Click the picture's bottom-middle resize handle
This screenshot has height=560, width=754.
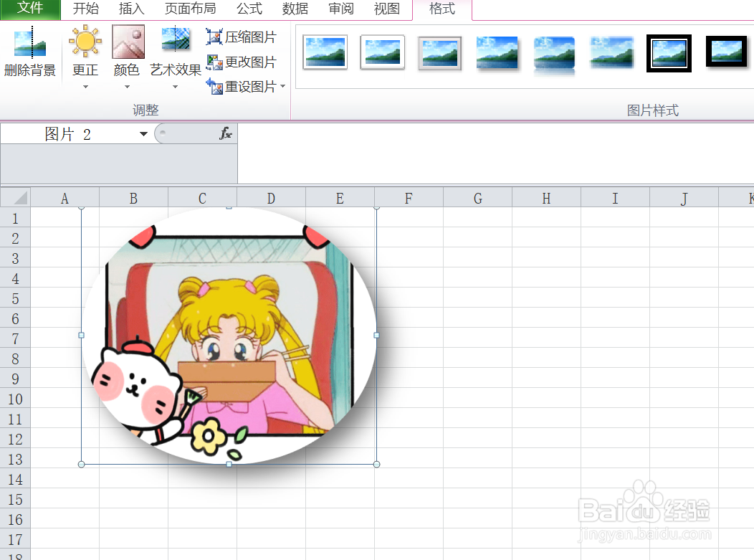pos(229,464)
